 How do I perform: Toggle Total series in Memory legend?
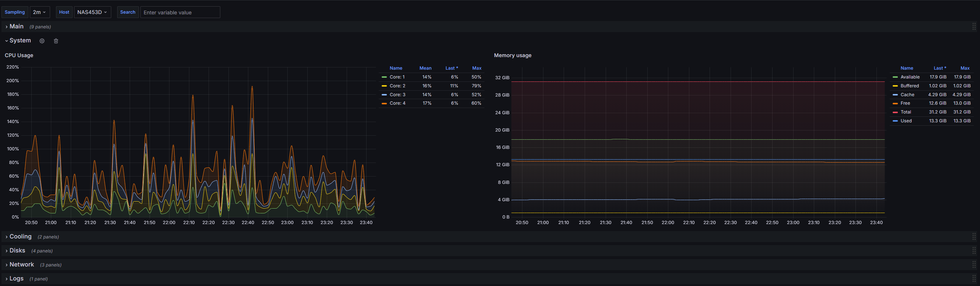pyautogui.click(x=906, y=112)
